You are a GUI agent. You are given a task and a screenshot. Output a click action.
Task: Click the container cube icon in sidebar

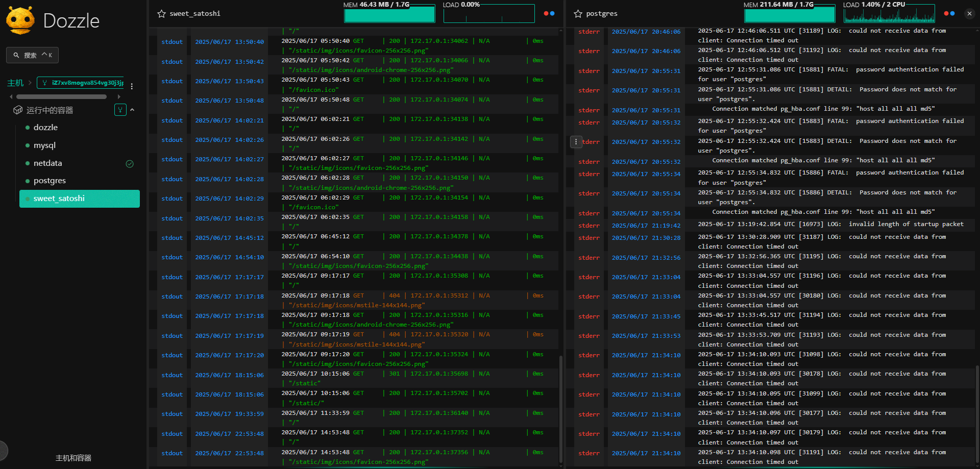click(18, 110)
